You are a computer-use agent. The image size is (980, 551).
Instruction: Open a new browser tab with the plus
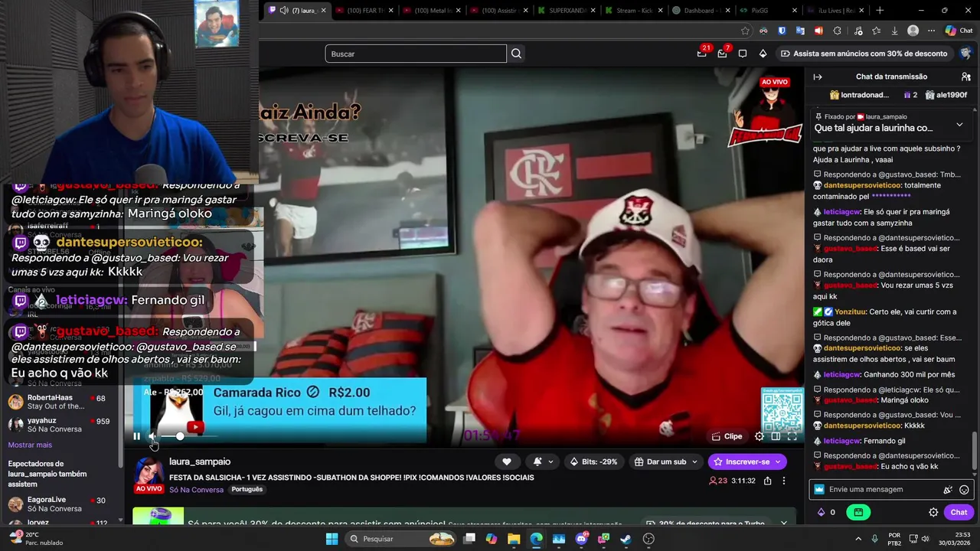(880, 10)
